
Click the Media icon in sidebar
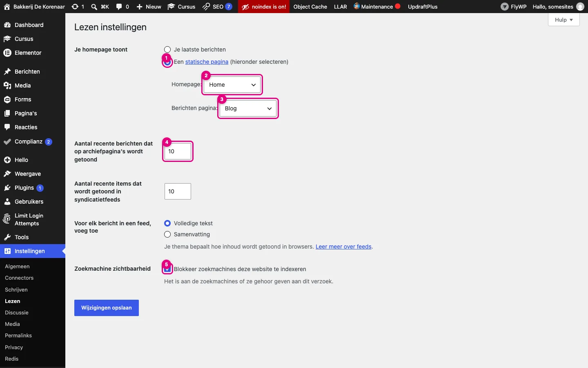(7, 85)
